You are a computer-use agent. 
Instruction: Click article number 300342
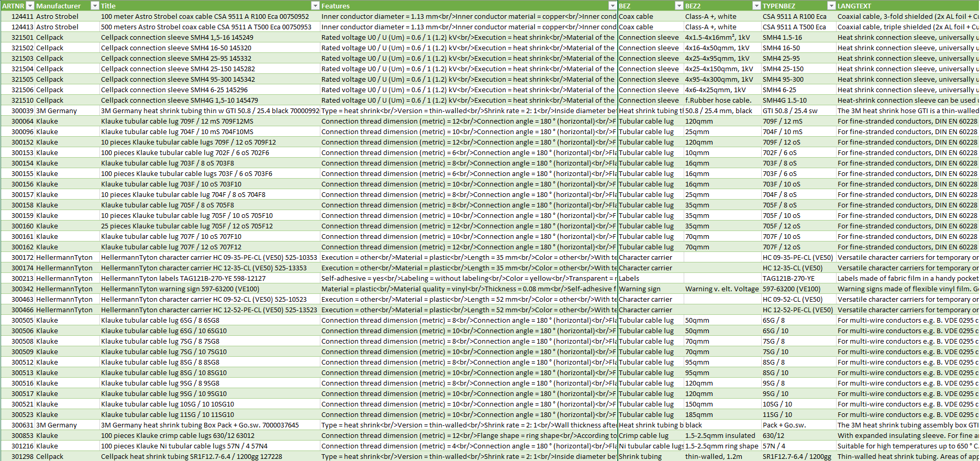click(18, 289)
